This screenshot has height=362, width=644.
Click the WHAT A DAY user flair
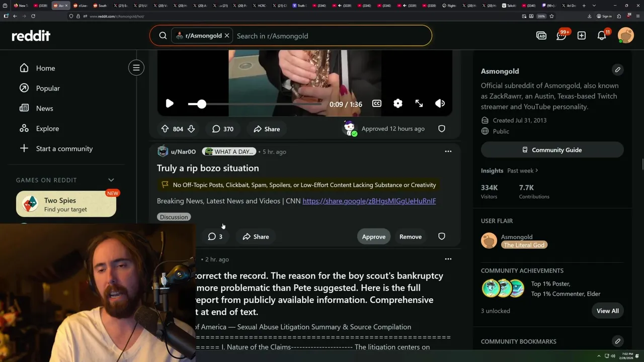click(x=229, y=151)
